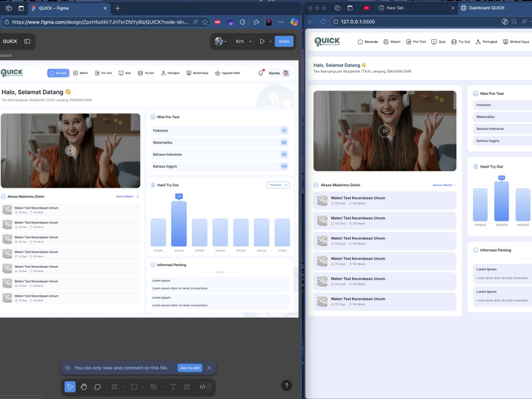Click the tab actions icon in left browser title bar
532x399 pixels.
[21, 8]
